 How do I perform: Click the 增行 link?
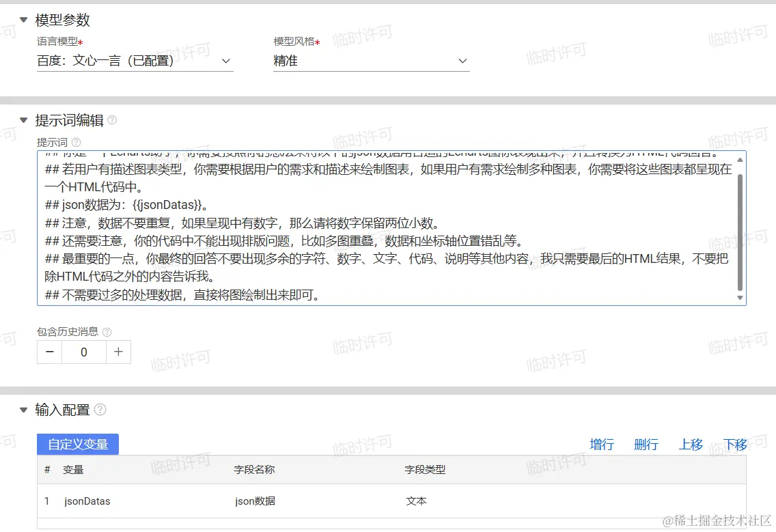[602, 445]
